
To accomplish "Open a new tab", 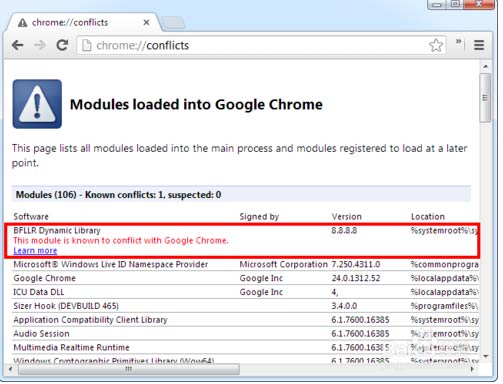I will pos(173,23).
